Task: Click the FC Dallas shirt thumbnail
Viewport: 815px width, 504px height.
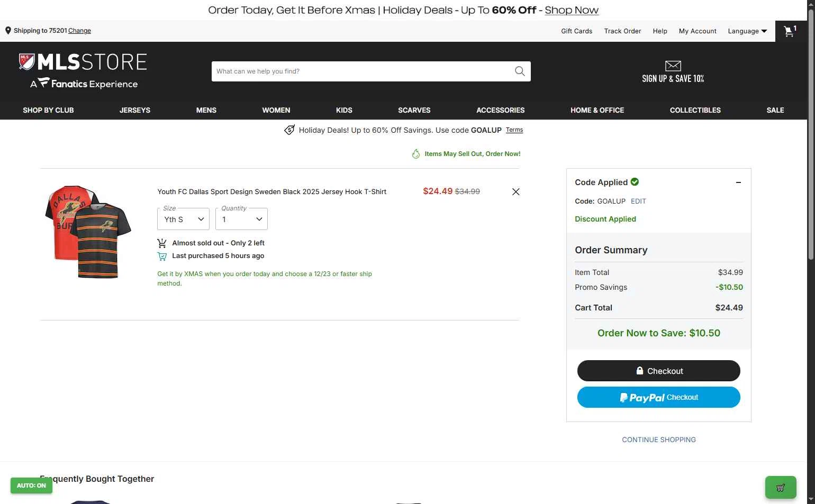Action: [88, 232]
